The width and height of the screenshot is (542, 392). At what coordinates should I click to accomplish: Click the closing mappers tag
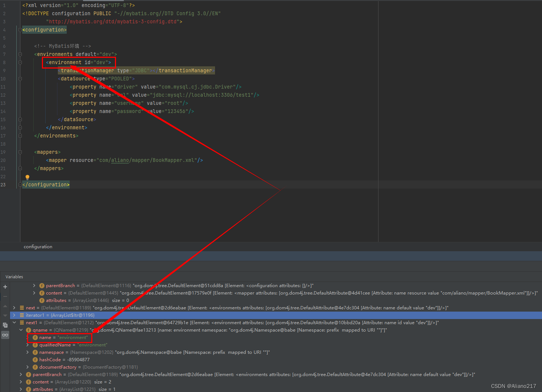pyautogui.click(x=49, y=169)
